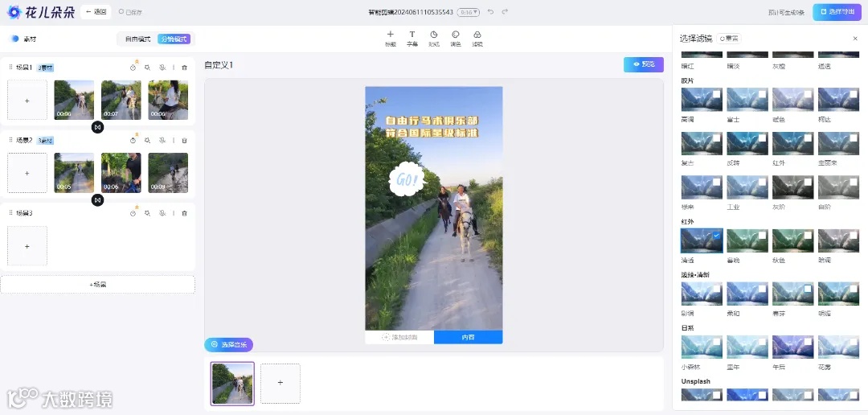
Task: Click the magnifier icon for 场景3
Action: pyautogui.click(x=147, y=213)
